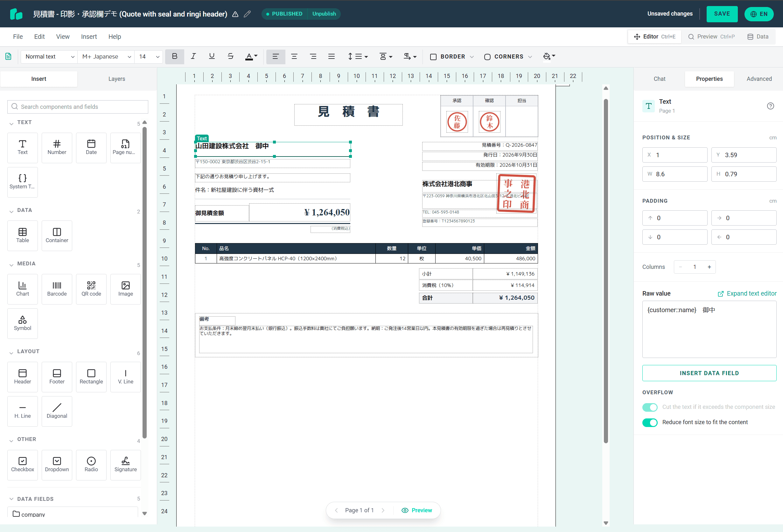Open the fill color paint bucket
The height and width of the screenshot is (532, 783).
click(x=549, y=56)
